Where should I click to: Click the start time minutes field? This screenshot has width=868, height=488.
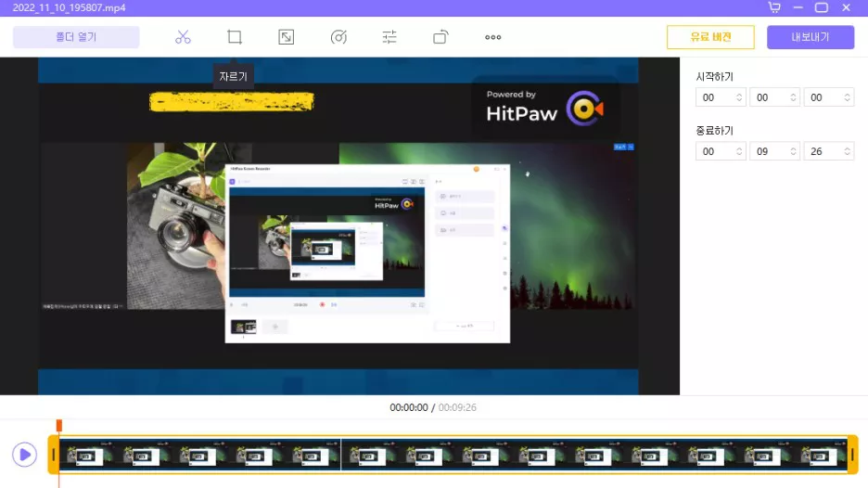point(774,97)
